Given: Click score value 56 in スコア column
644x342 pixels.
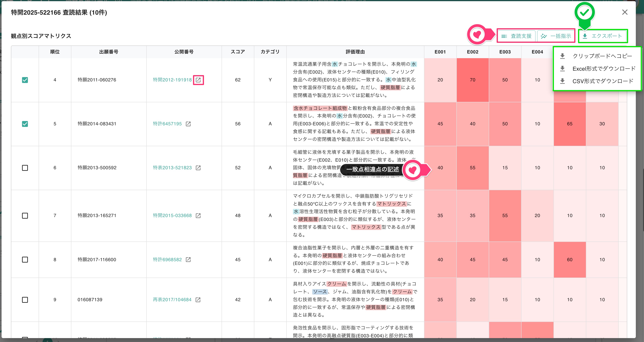Looking at the screenshot, I should [x=238, y=124].
